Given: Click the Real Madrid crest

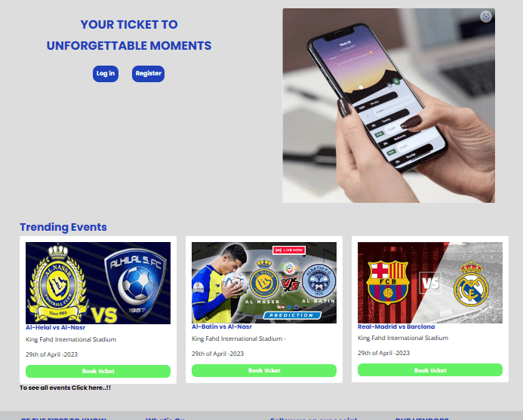Looking at the screenshot, I should 471,284.
